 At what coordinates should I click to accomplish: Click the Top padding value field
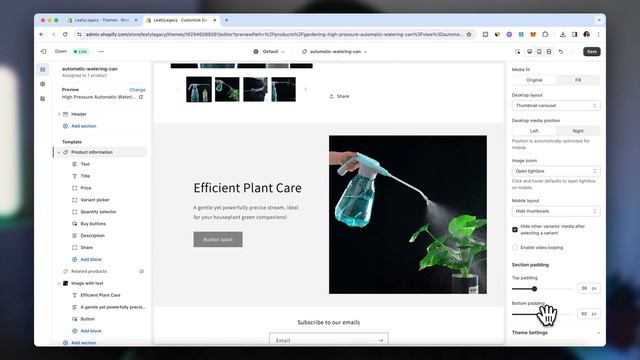[588, 288]
